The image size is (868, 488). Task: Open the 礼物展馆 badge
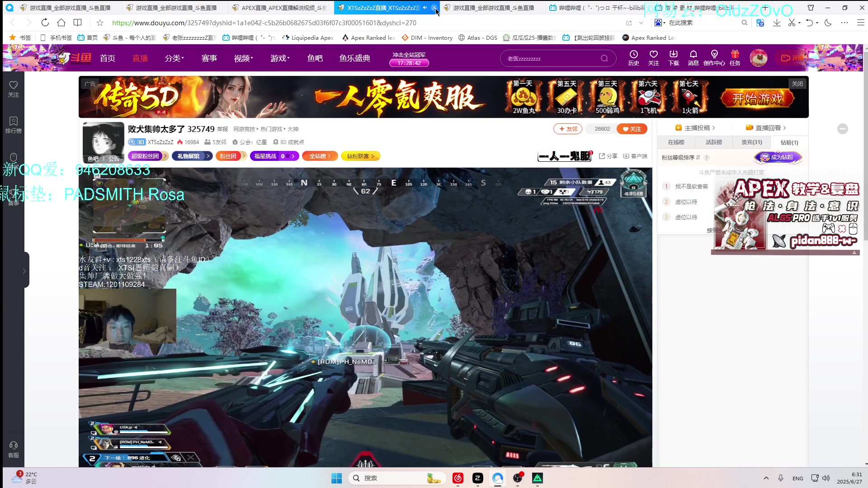(192, 156)
